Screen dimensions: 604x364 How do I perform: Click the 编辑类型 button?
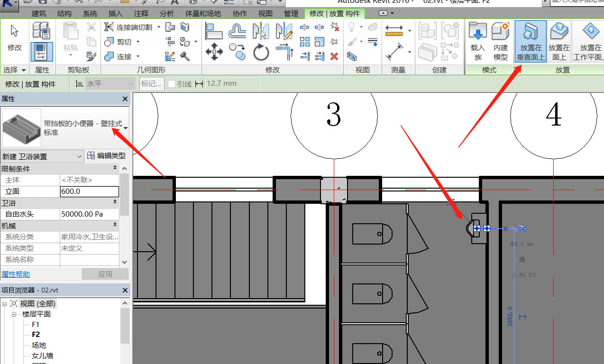(x=107, y=156)
